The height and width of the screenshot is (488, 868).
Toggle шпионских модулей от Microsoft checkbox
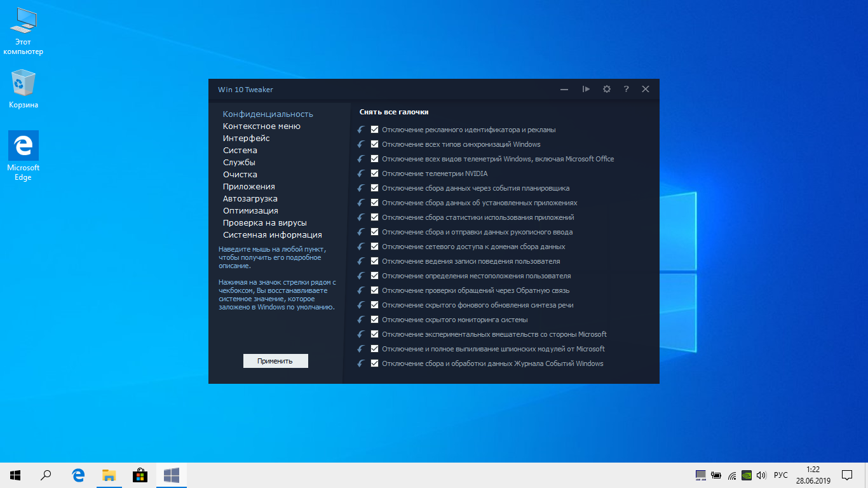pyautogui.click(x=375, y=349)
